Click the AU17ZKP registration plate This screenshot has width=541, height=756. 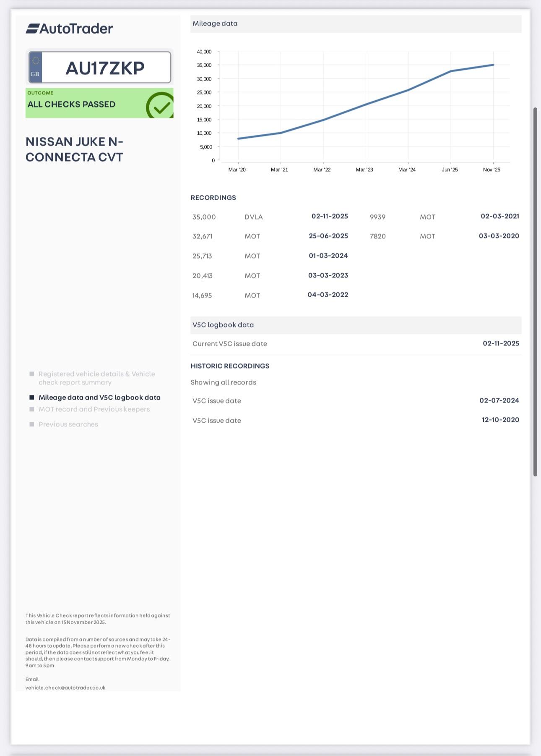point(105,68)
